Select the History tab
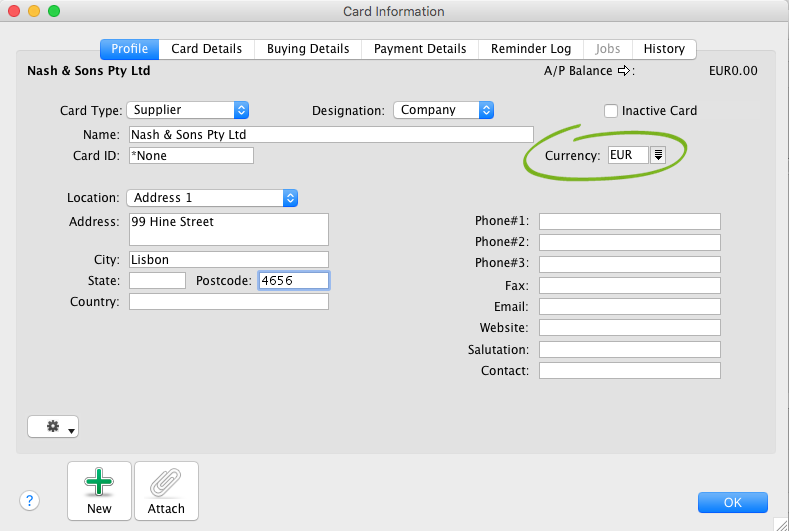 click(664, 49)
